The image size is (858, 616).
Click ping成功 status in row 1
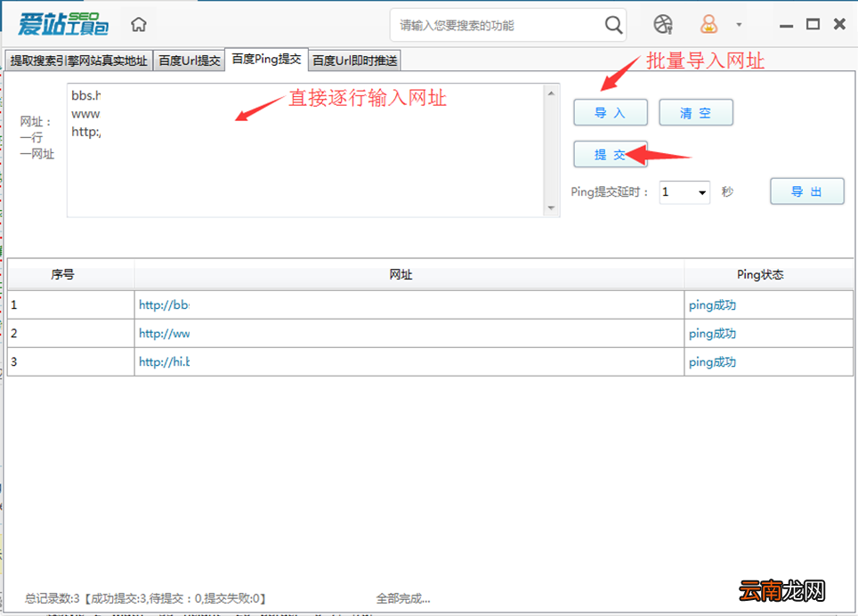pyautogui.click(x=712, y=305)
